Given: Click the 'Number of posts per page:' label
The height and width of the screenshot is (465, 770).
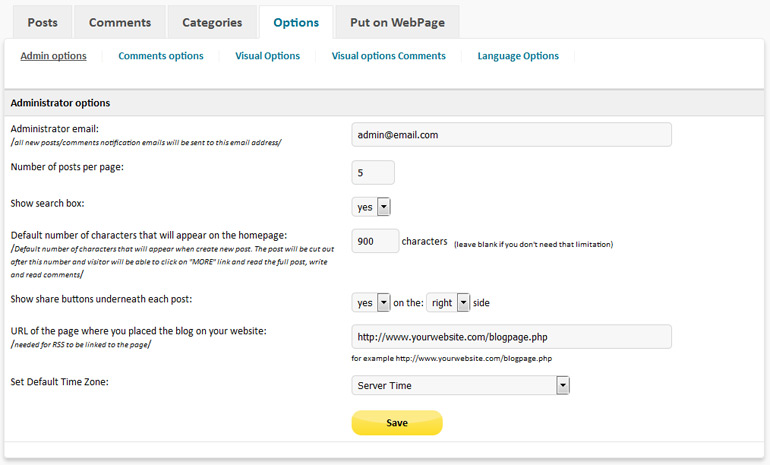Looking at the screenshot, I should point(67,167).
